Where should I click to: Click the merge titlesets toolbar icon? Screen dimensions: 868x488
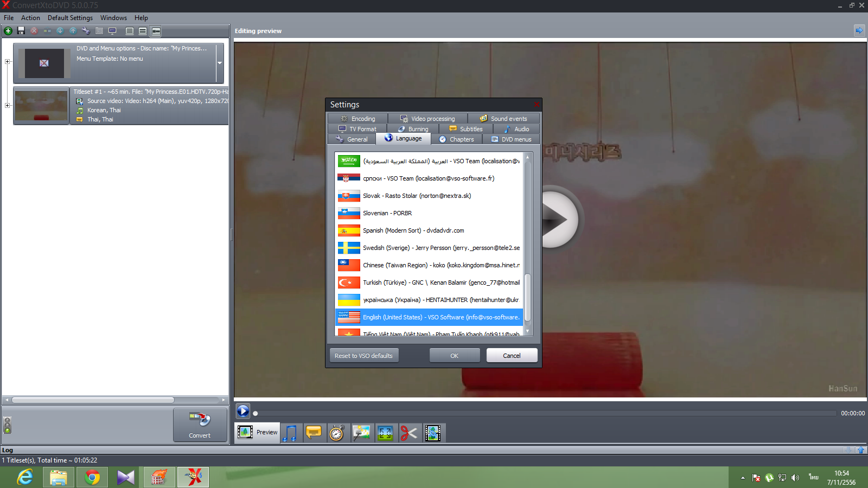click(47, 31)
